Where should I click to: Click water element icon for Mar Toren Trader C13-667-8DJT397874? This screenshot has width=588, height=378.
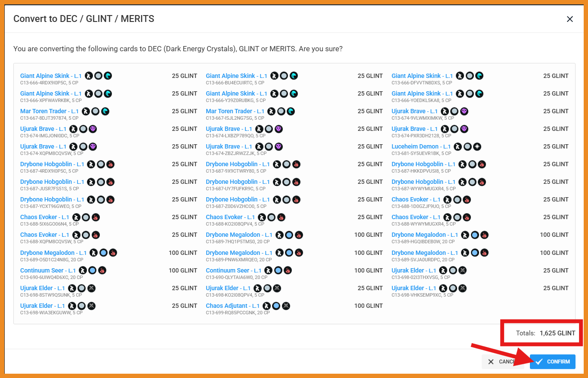coord(105,111)
